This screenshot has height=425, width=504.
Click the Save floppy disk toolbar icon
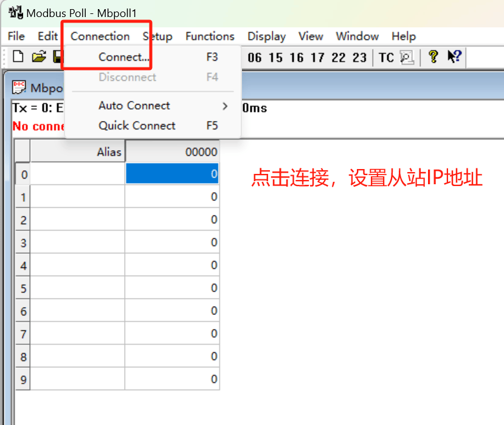(57, 57)
